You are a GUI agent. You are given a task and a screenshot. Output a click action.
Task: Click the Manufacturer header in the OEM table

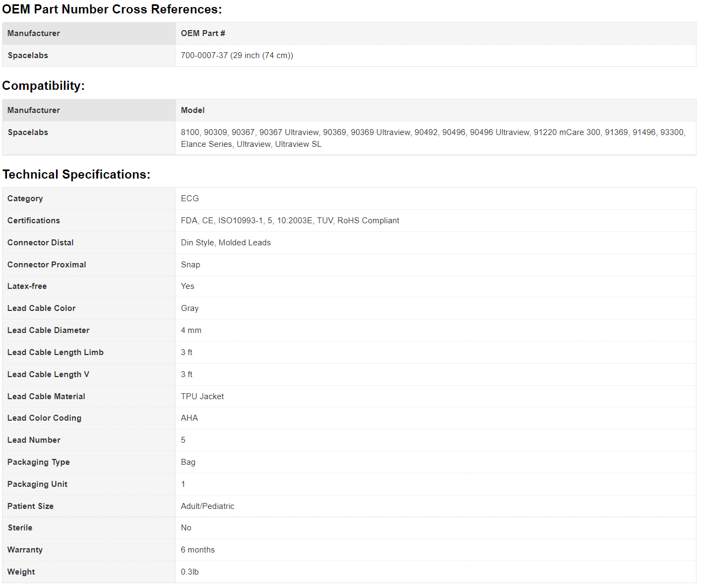tap(33, 33)
